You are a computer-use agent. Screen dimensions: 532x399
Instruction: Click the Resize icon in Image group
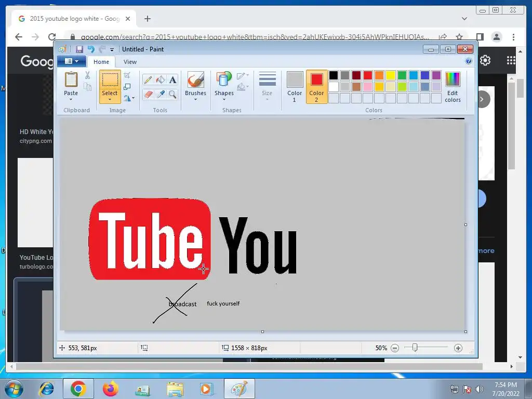point(127,87)
